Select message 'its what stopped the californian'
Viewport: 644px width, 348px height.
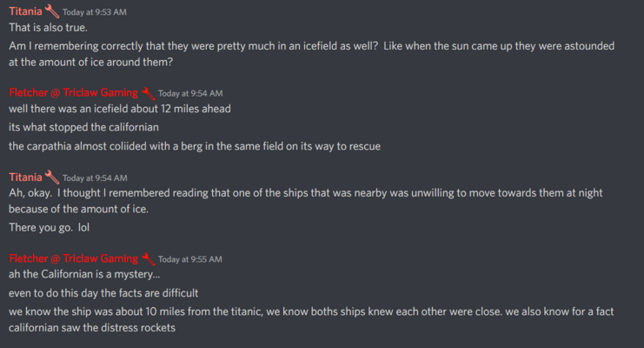point(83,127)
